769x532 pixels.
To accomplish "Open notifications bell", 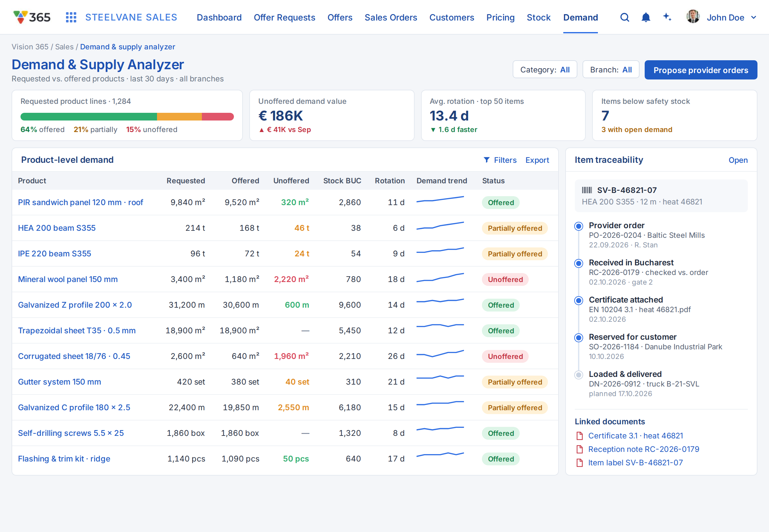I will coord(646,17).
